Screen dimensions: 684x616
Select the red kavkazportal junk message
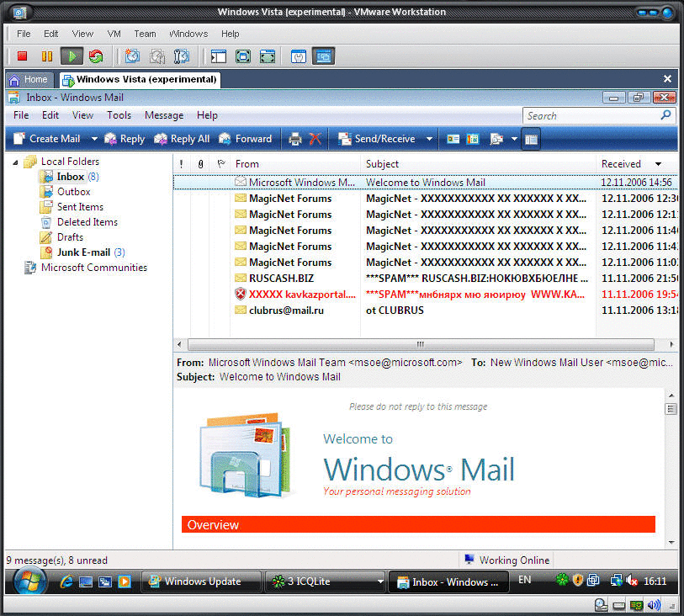tap(426, 295)
